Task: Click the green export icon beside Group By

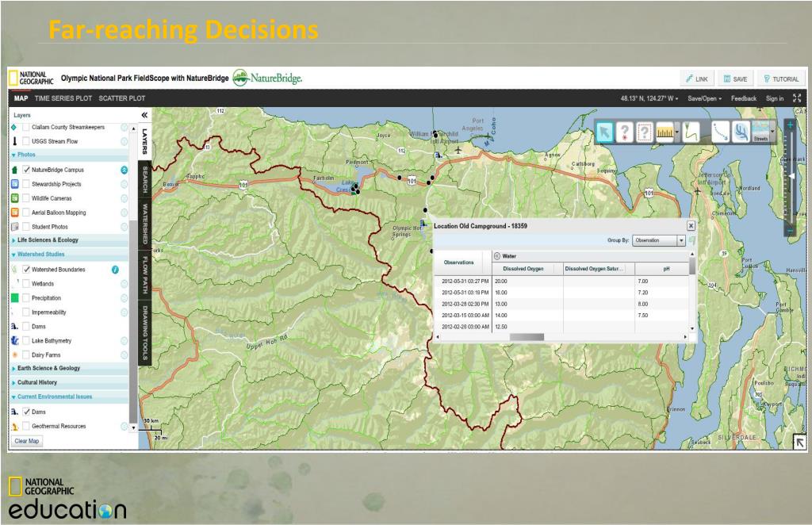Action: click(691, 240)
